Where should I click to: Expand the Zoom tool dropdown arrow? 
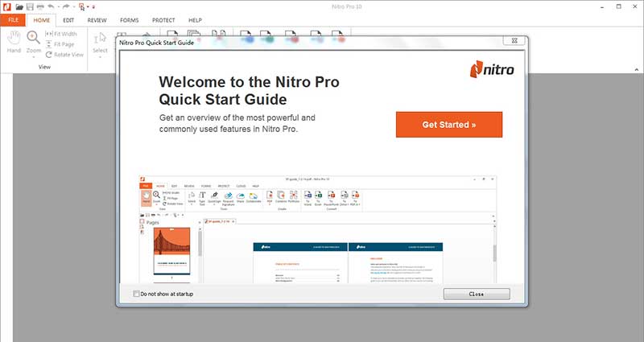pyautogui.click(x=34, y=56)
